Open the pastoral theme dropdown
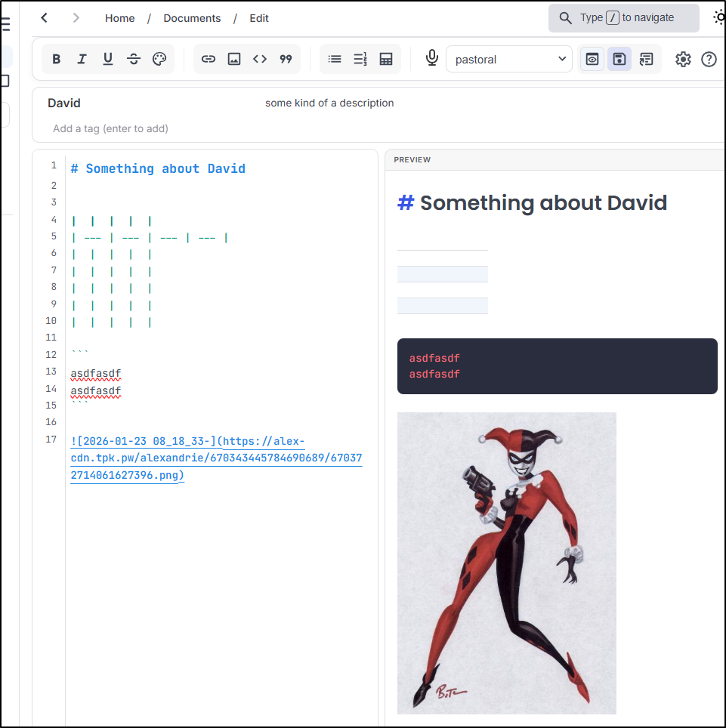 (509, 59)
